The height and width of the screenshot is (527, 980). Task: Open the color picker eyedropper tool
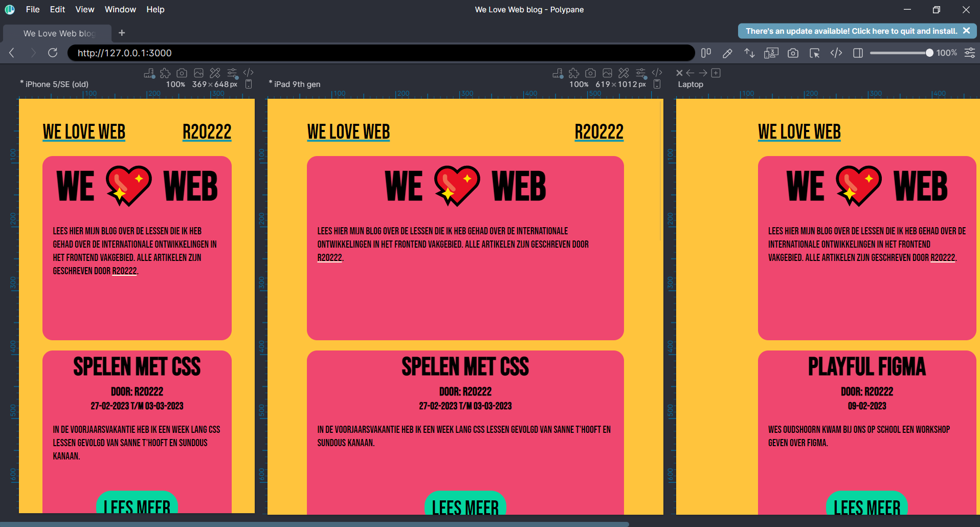point(727,53)
